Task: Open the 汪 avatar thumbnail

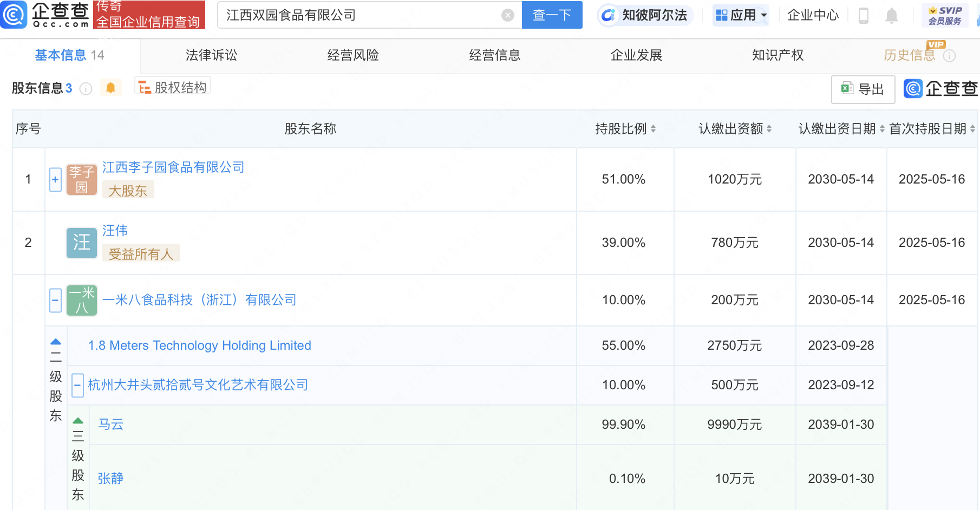Action: coord(82,243)
